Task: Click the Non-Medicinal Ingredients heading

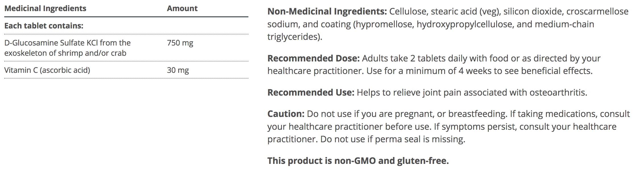Action: (327, 12)
